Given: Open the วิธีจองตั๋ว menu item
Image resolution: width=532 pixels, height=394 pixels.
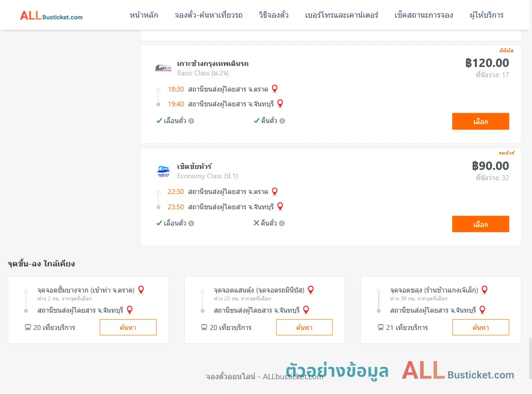Looking at the screenshot, I should (273, 15).
